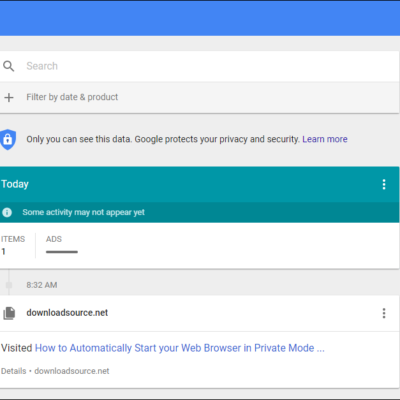Select the ITEMS count tab

click(13, 245)
